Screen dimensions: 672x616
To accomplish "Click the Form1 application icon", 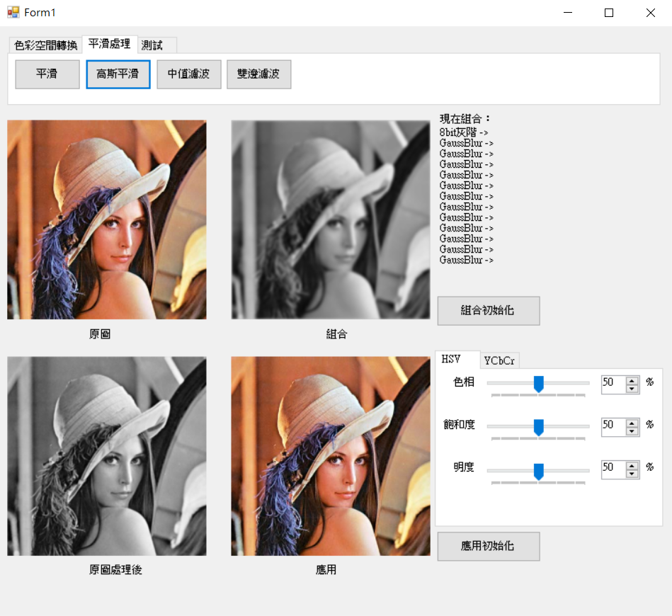I will pyautogui.click(x=13, y=13).
